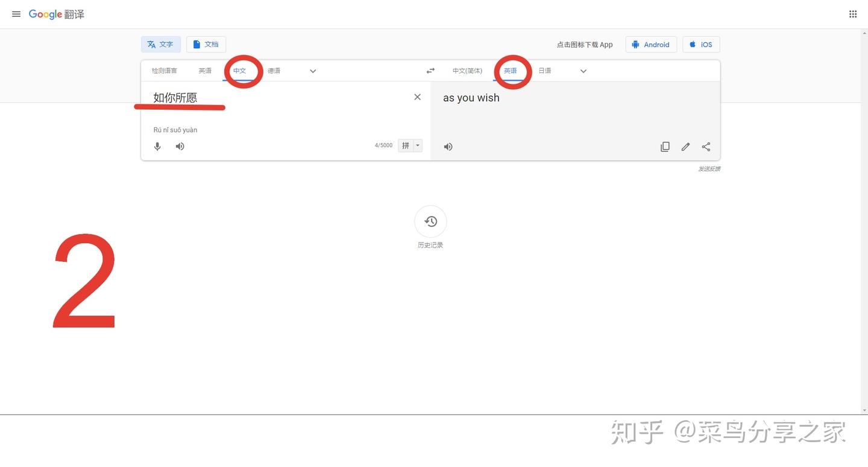868x467 pixels.
Task: Expand the target language list
Action: pyautogui.click(x=583, y=71)
